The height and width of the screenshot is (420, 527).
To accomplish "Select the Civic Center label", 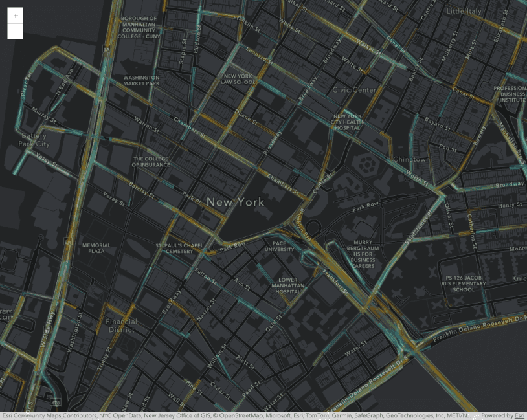I will 355,91.
